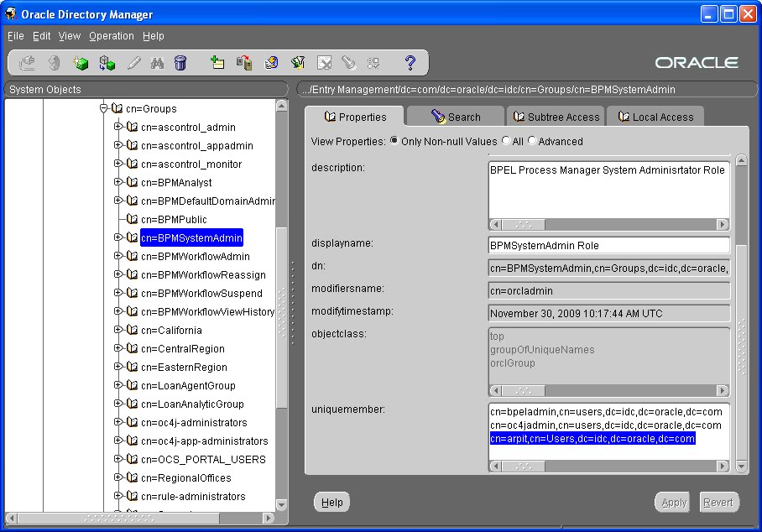Click the funnel filter toolbar icon
The width and height of the screenshot is (762, 532).
coord(297,63)
